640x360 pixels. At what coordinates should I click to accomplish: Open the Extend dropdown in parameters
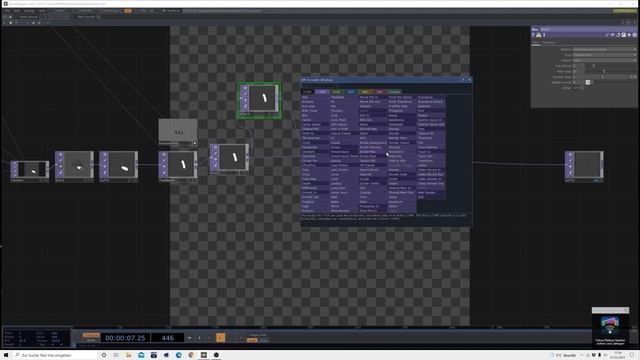(x=604, y=60)
